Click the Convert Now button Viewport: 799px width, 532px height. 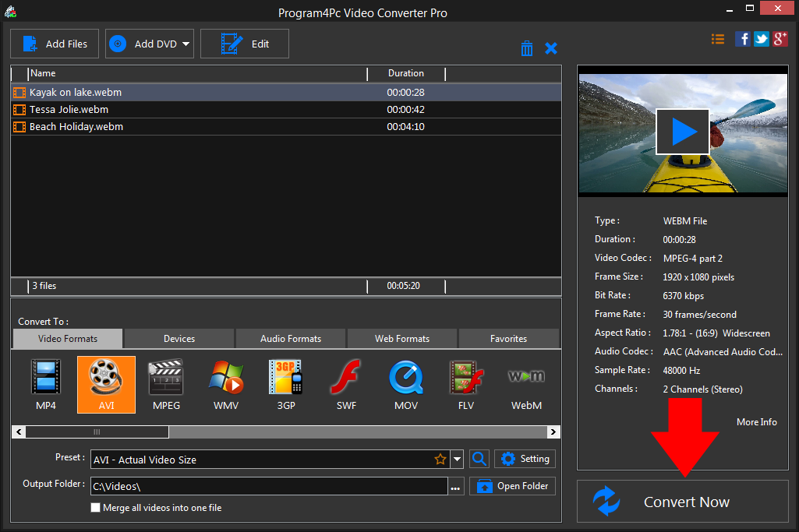(682, 501)
